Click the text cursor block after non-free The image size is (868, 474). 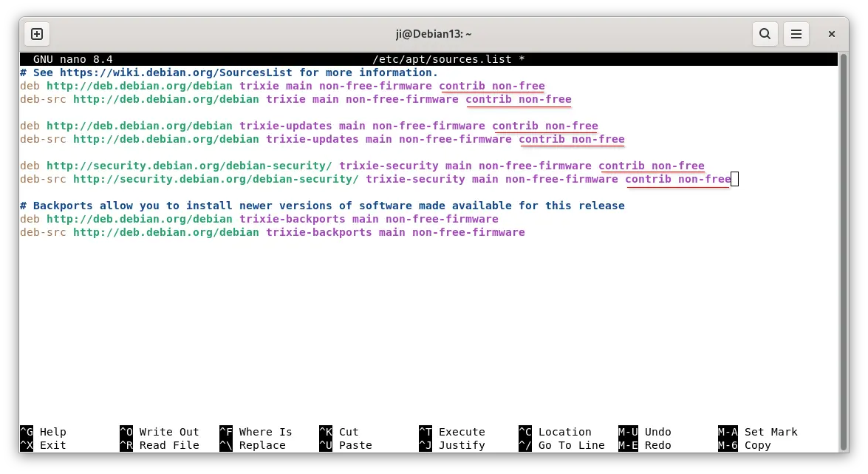734,179
